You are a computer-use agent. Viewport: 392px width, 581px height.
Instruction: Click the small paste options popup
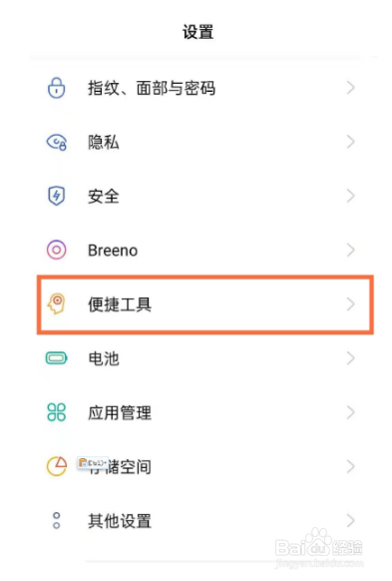93,463
